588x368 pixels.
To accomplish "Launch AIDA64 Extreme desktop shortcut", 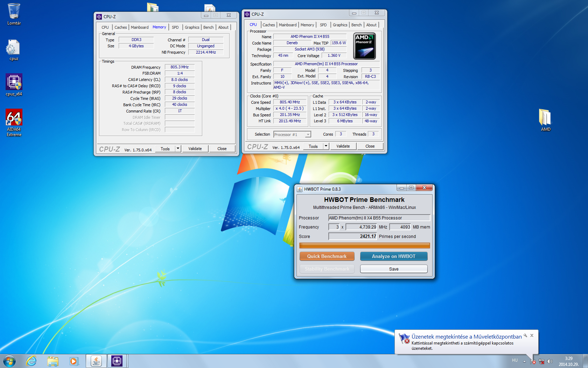I will (x=14, y=122).
